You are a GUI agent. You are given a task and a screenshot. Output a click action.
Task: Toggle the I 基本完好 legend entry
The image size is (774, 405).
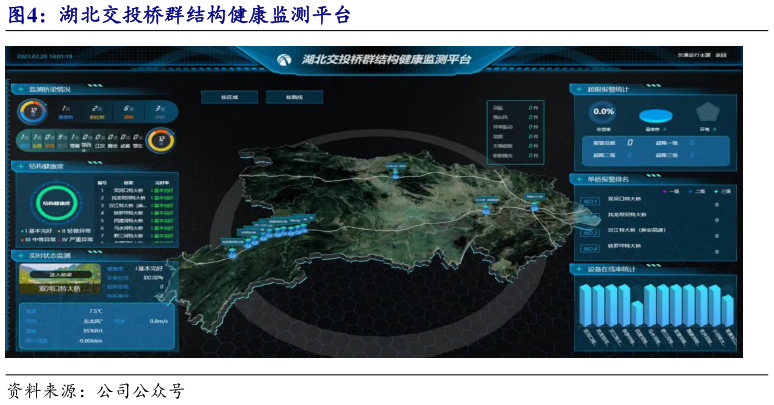[36, 231]
